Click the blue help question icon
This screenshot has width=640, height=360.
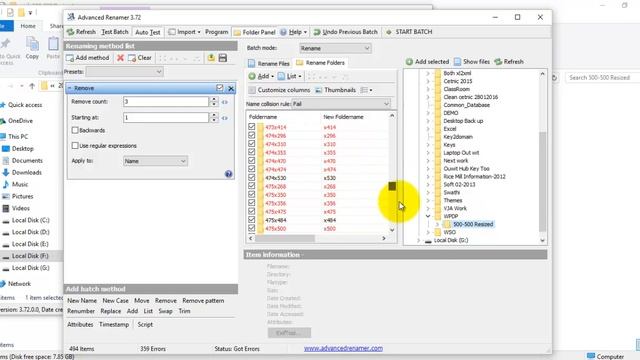tap(229, 174)
